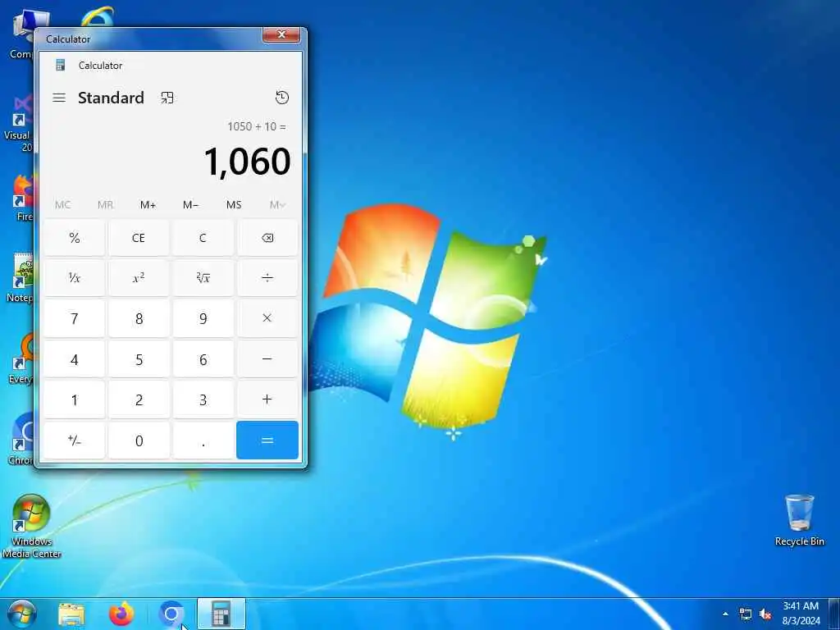This screenshot has width=840, height=630.
Task: Close the Calculator window
Action: pyautogui.click(x=282, y=34)
